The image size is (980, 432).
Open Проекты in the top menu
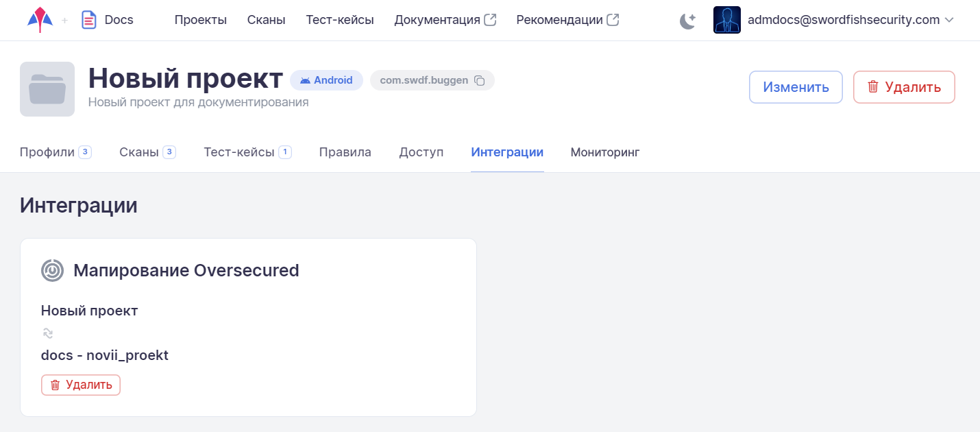[200, 20]
